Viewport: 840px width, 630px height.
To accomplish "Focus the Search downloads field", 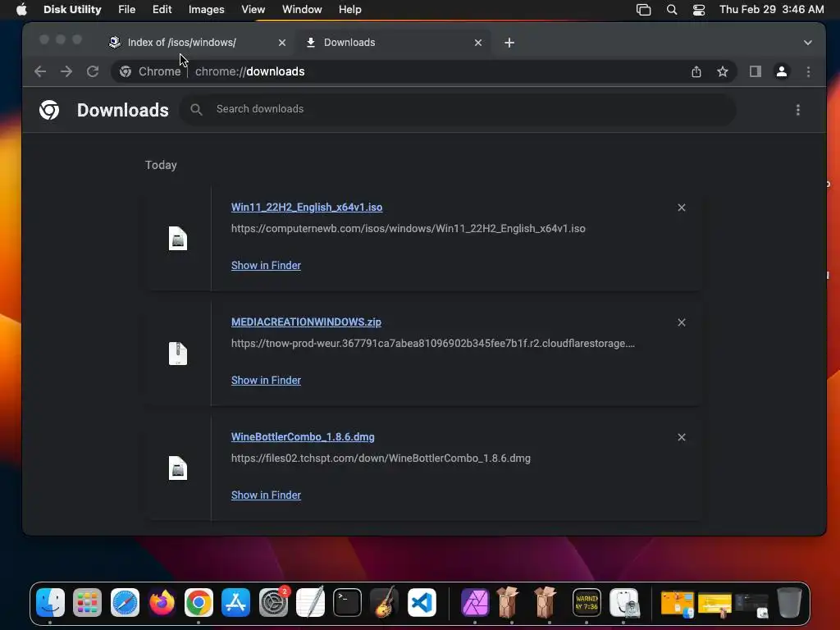I will pos(458,109).
